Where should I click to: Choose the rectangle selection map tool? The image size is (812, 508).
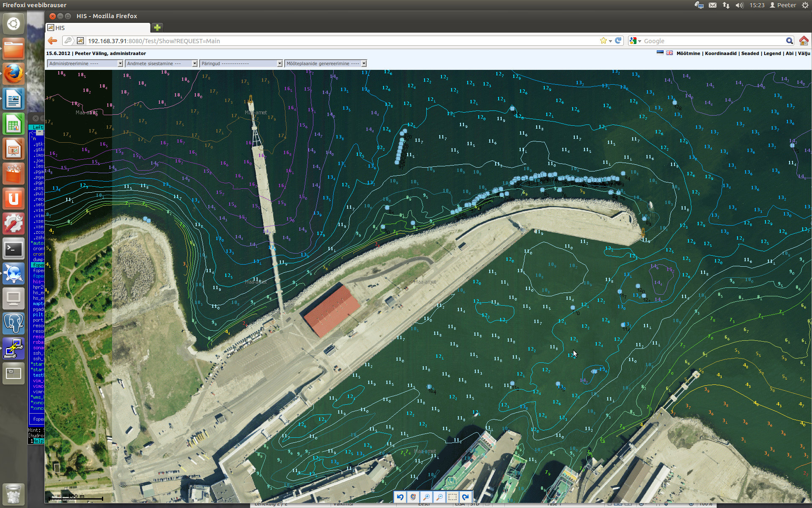coord(453,497)
